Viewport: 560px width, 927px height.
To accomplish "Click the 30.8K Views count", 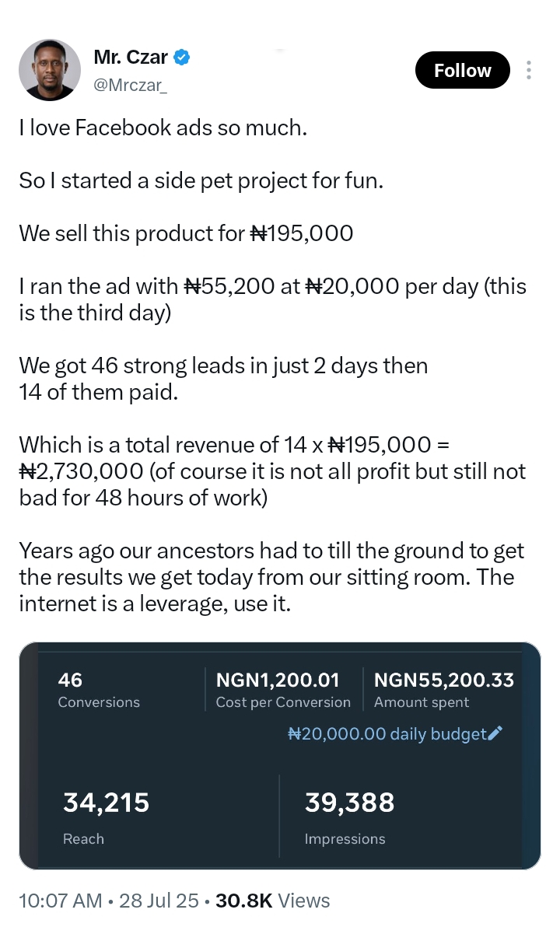I will (272, 901).
